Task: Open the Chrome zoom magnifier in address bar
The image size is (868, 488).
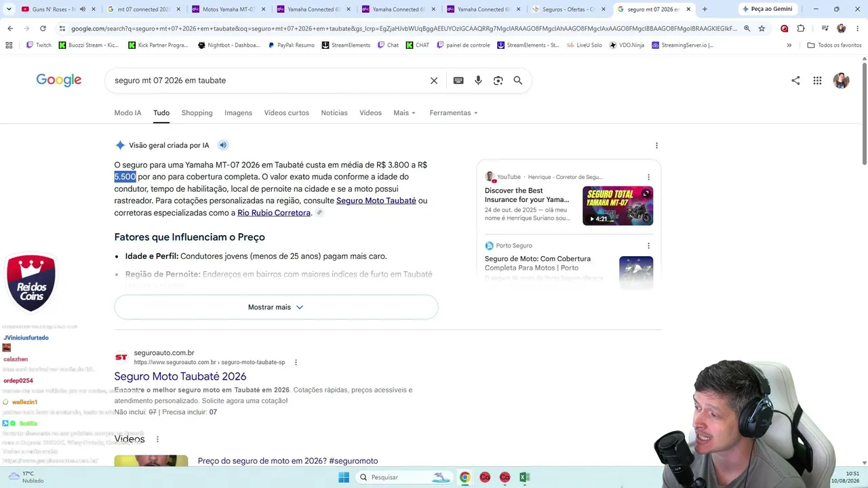Action: point(747,28)
